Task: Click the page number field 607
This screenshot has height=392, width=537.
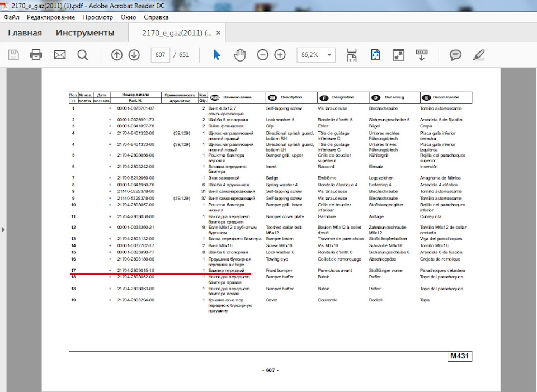Action: pyautogui.click(x=161, y=55)
